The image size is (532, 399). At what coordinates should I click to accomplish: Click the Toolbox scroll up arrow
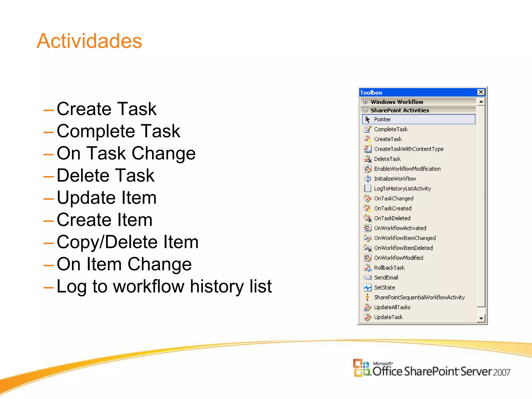point(481,102)
